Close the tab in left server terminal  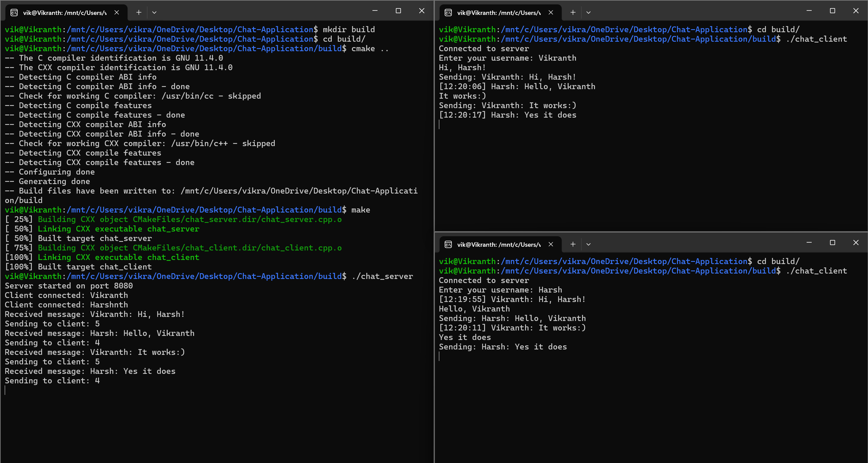pos(117,13)
